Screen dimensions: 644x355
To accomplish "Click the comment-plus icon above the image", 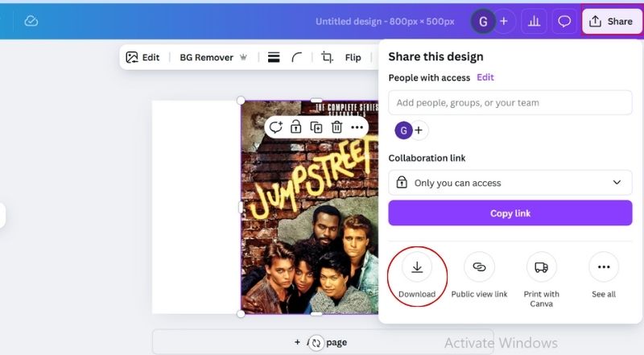I will [x=275, y=127].
